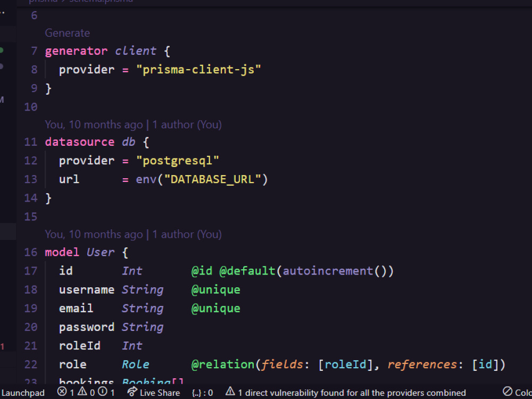Click line number 7 in the gutter
Viewport: 532px width, 399px height.
click(x=34, y=51)
